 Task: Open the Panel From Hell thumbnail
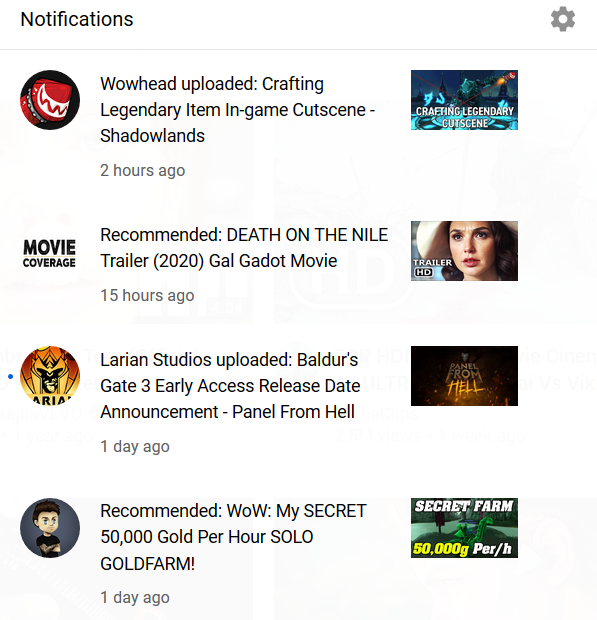point(464,376)
